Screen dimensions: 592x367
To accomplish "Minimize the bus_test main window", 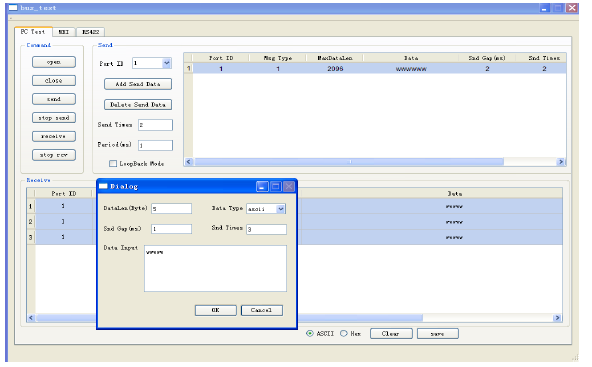I will [544, 8].
